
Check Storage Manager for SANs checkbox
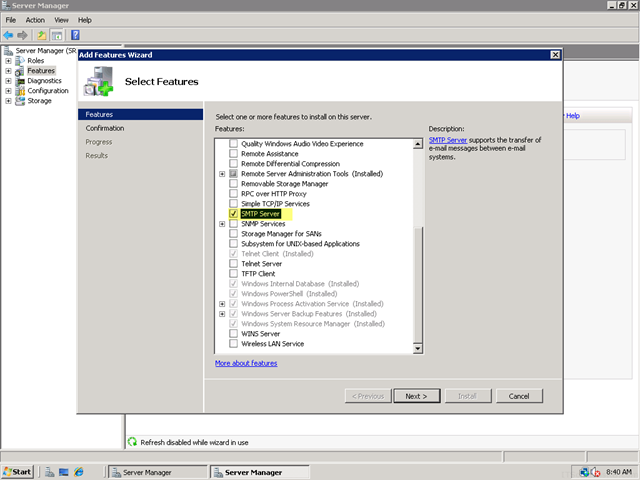coord(233,233)
